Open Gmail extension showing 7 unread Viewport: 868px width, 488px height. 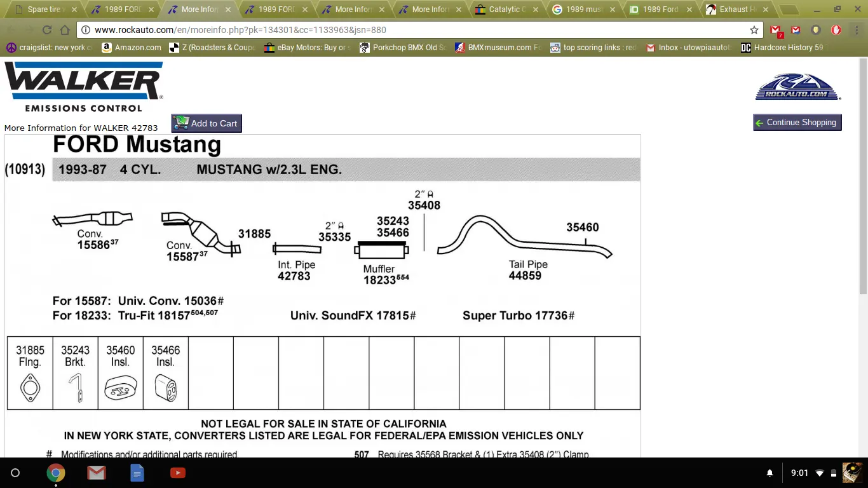776,30
